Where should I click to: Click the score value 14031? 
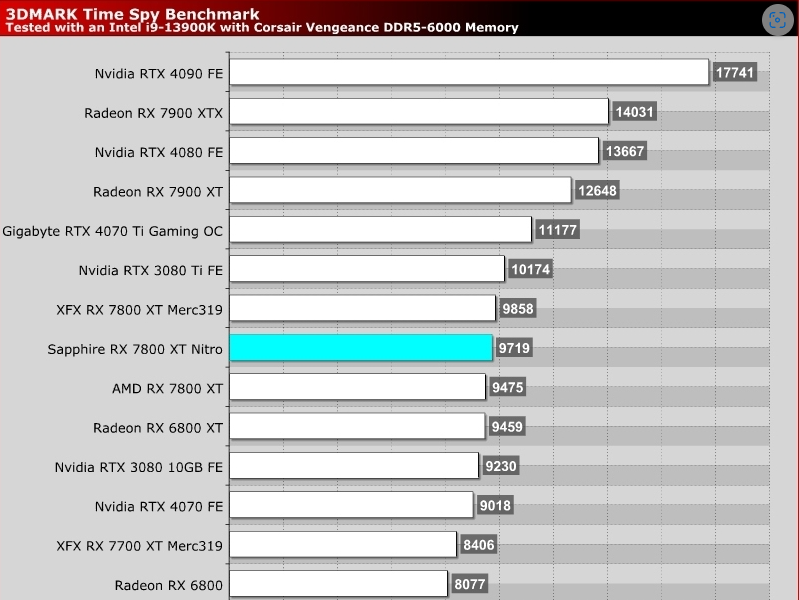pos(634,112)
